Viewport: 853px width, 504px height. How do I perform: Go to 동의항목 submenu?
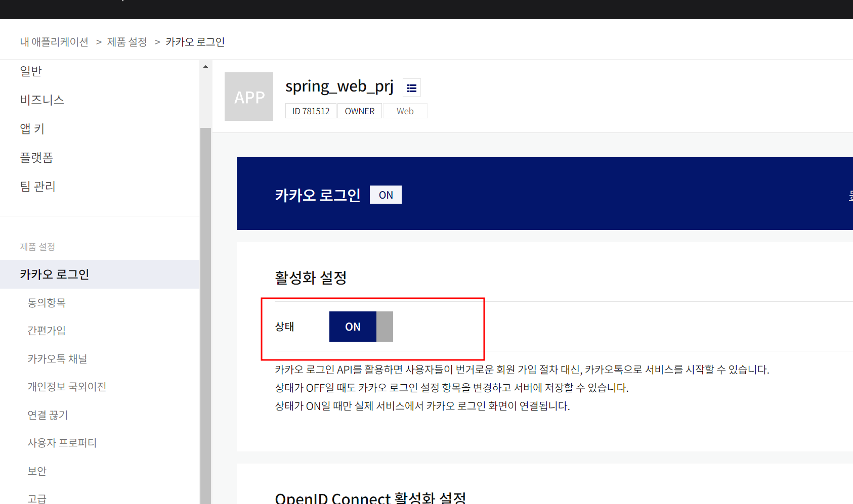pos(47,303)
